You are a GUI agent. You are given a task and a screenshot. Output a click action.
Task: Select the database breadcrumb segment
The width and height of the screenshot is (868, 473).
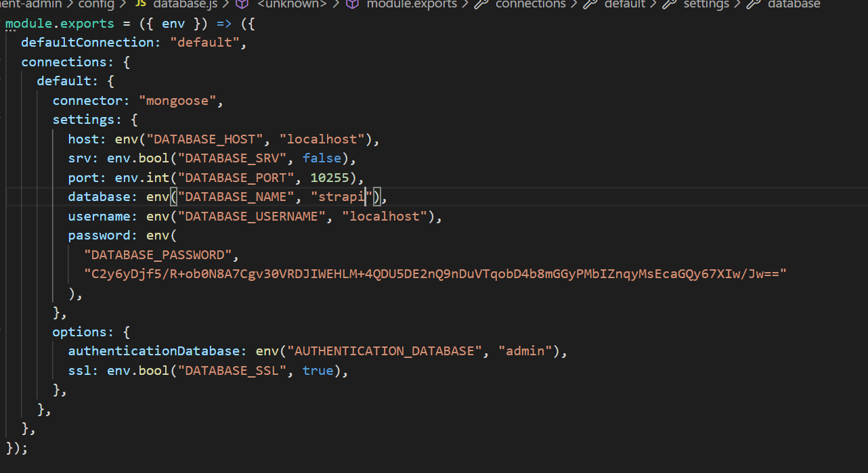pyautogui.click(x=794, y=4)
